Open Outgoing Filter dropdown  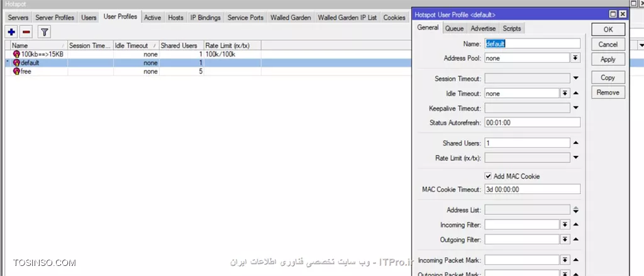[565, 240]
